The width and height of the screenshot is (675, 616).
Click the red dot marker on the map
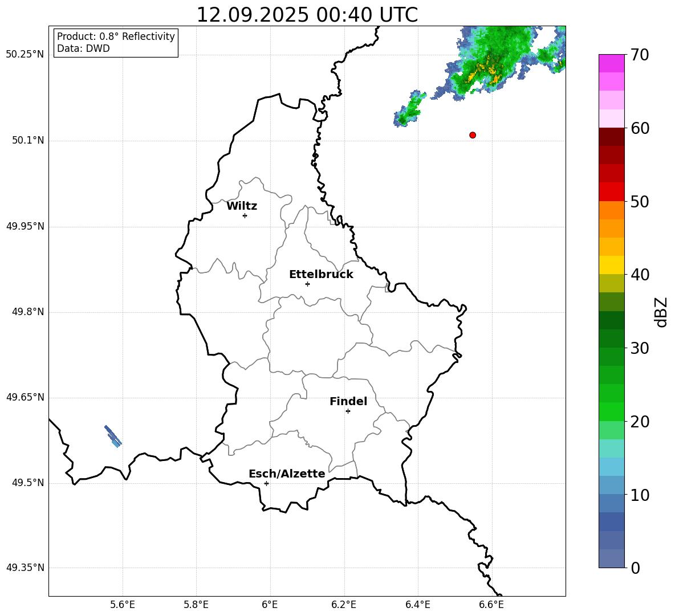point(472,135)
